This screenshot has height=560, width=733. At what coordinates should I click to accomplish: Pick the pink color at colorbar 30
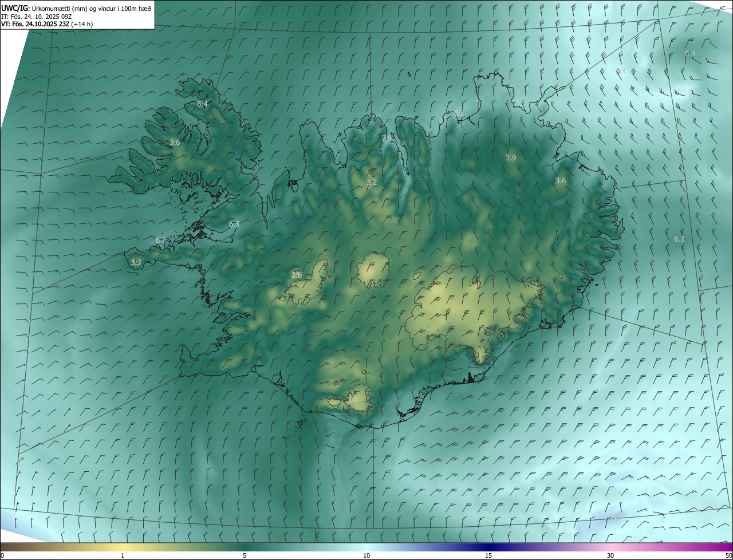tap(610, 547)
